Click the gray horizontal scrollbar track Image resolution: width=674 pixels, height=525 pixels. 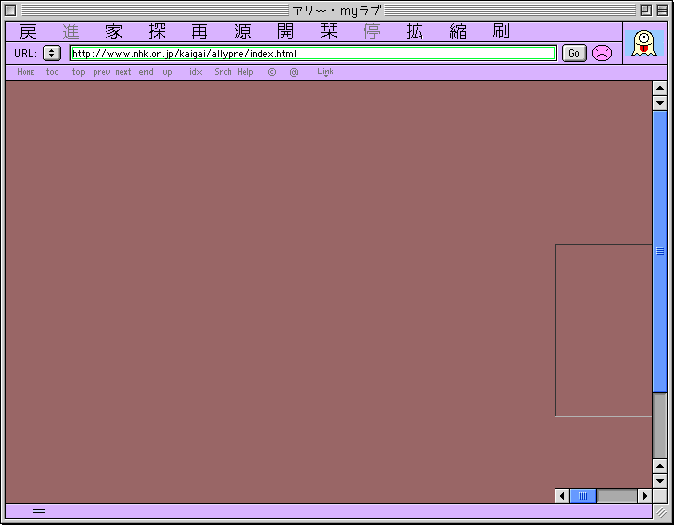tap(617, 496)
